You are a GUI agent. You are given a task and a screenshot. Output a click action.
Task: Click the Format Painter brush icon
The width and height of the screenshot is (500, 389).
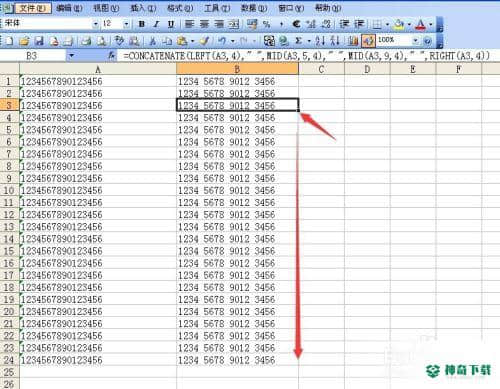coord(204,41)
